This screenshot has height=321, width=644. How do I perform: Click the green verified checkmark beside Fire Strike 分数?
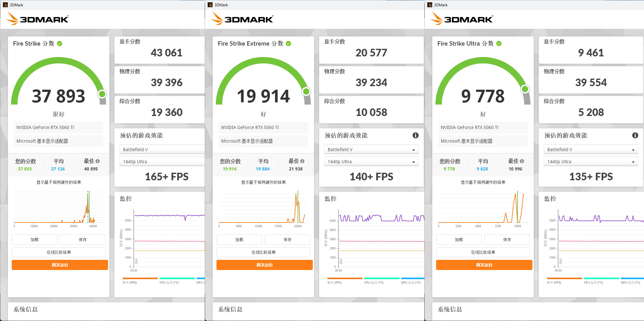point(60,43)
